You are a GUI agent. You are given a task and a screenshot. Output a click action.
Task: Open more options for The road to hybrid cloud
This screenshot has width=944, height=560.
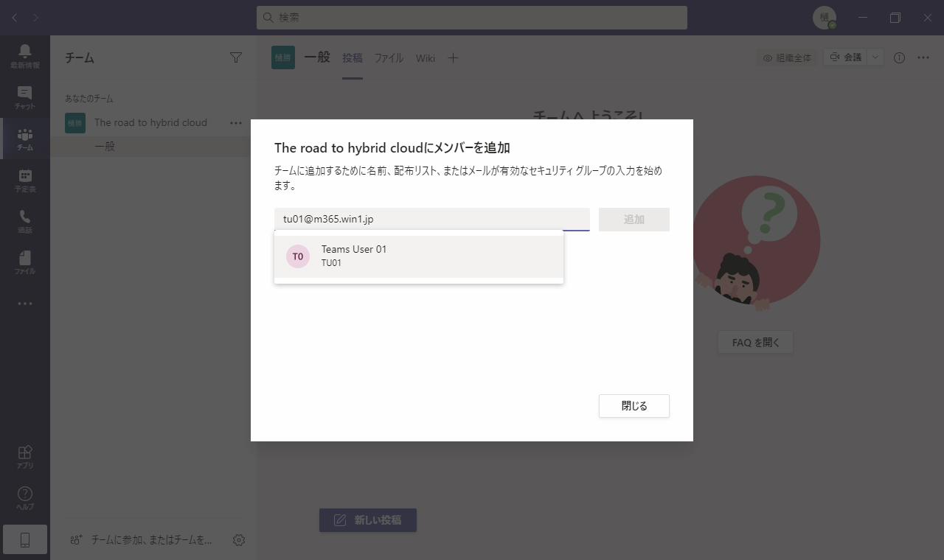236,123
